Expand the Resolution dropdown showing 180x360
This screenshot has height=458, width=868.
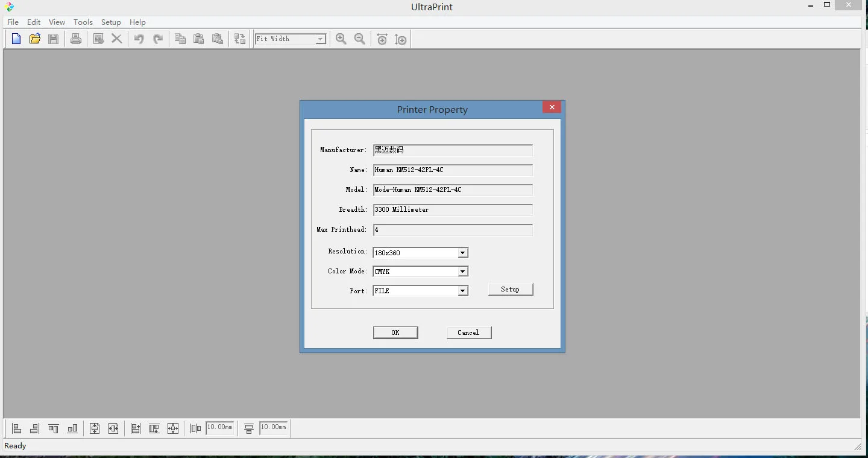[462, 253]
